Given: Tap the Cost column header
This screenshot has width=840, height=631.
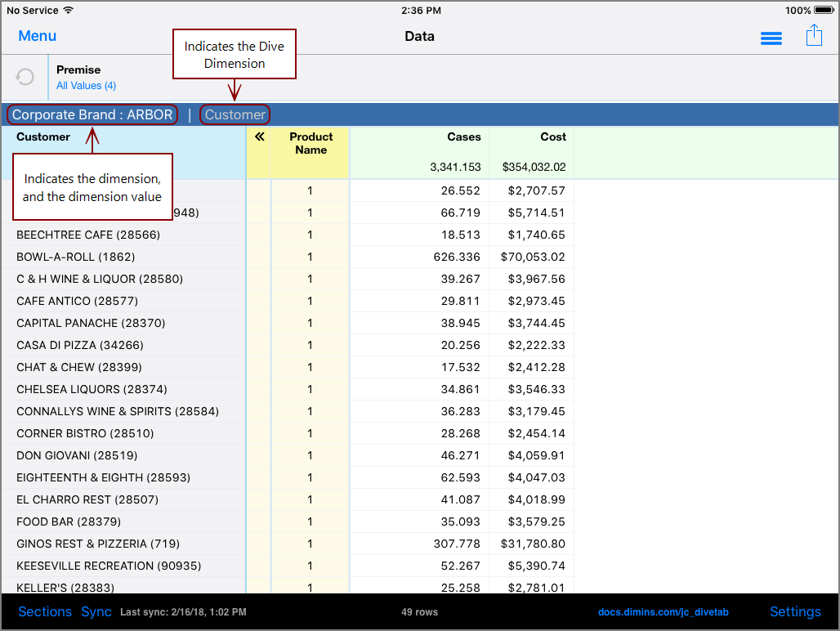Looking at the screenshot, I should (553, 137).
